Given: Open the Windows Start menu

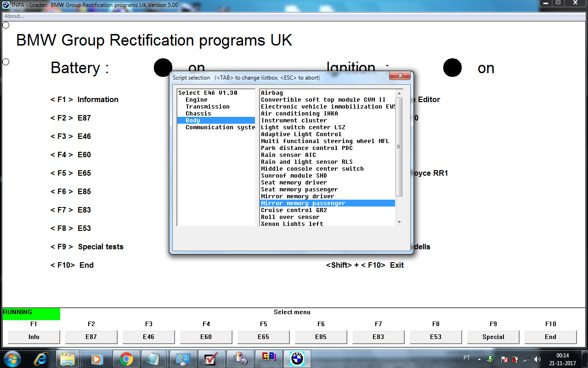Looking at the screenshot, I should pyautogui.click(x=11, y=358).
